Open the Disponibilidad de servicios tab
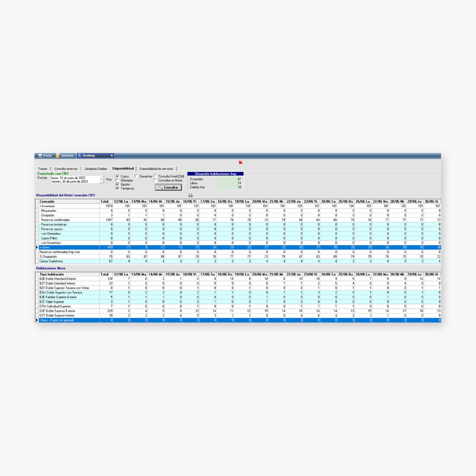The height and width of the screenshot is (476, 476). 157,169
